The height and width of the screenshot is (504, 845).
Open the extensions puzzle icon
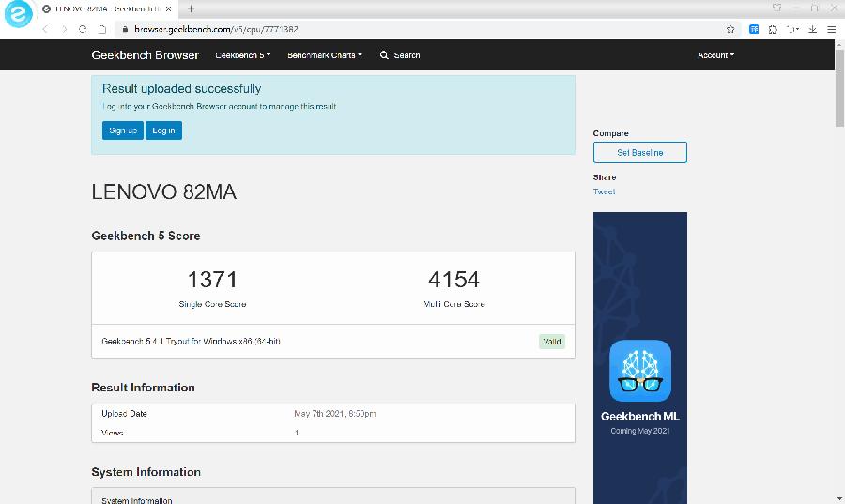click(x=773, y=29)
